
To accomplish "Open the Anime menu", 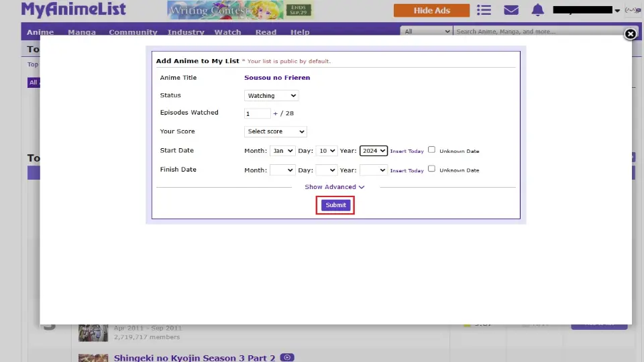I will [x=40, y=32].
